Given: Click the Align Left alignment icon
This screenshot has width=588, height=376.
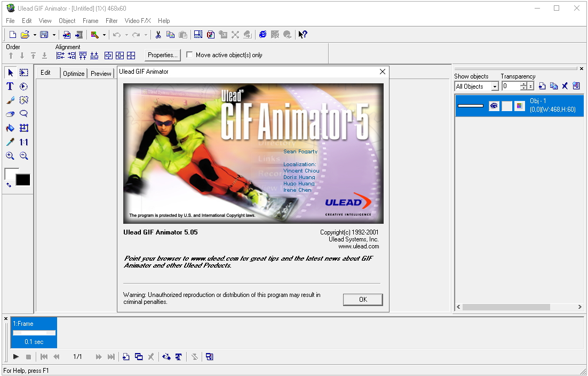Looking at the screenshot, I should click(60, 56).
